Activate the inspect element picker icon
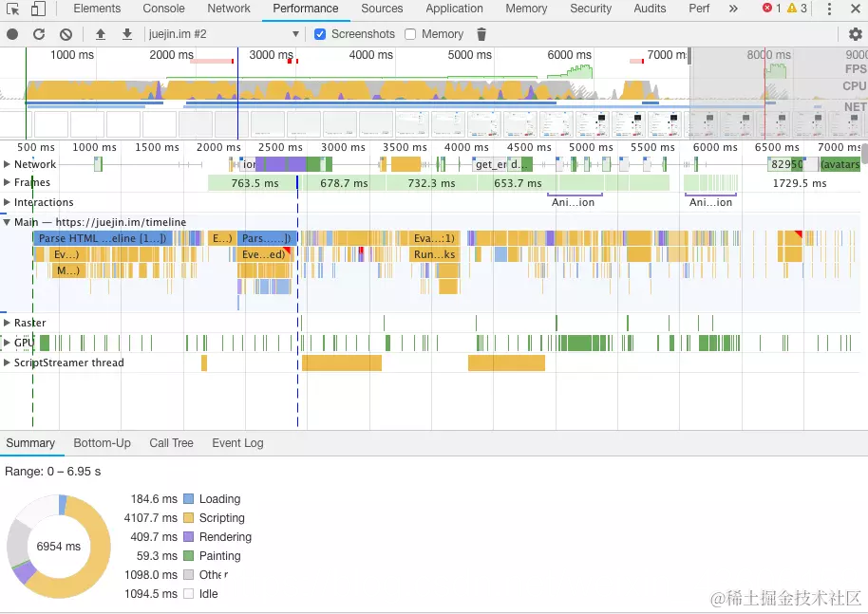The height and width of the screenshot is (614, 868). 12,9
